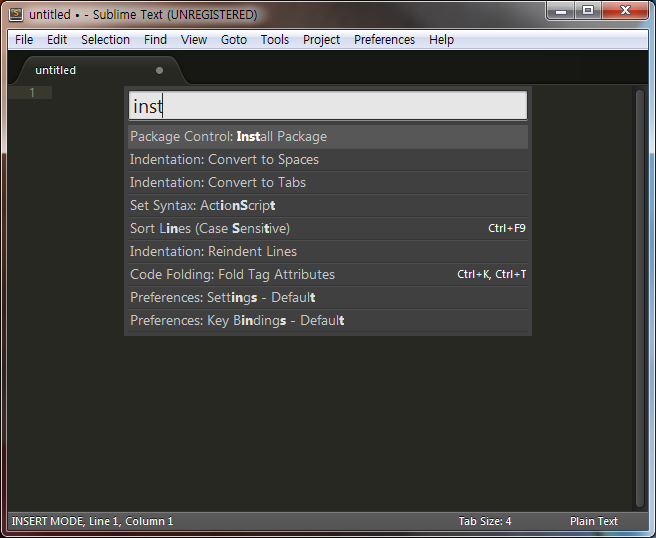Choose Indentation: Convert to Spaces
This screenshot has width=656, height=538.
[328, 159]
